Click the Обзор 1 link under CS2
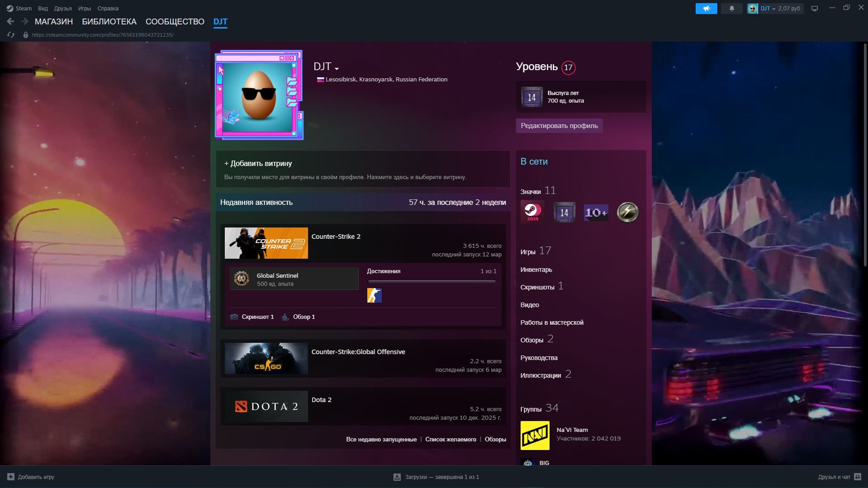Viewport: 868px width, 488px height. [x=304, y=317]
